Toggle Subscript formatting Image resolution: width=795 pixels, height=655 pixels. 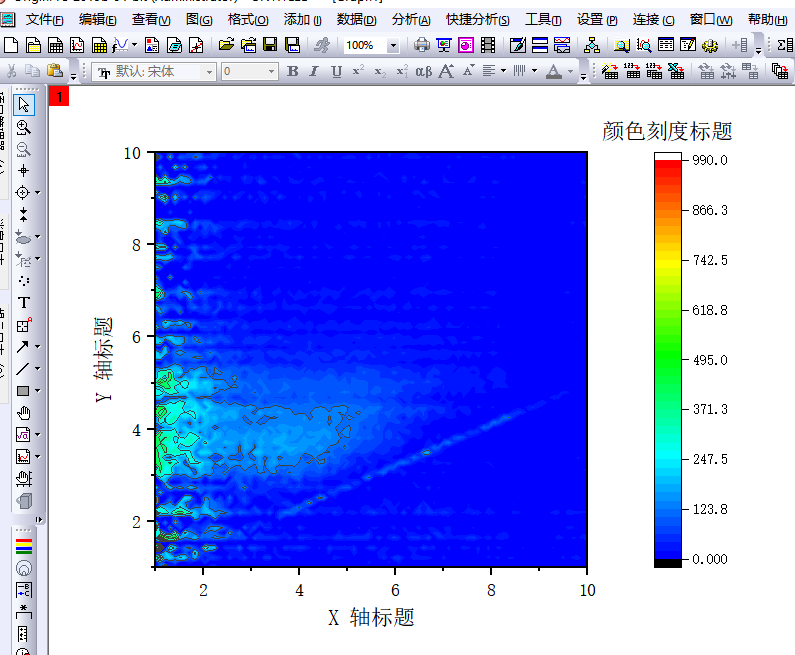(380, 71)
